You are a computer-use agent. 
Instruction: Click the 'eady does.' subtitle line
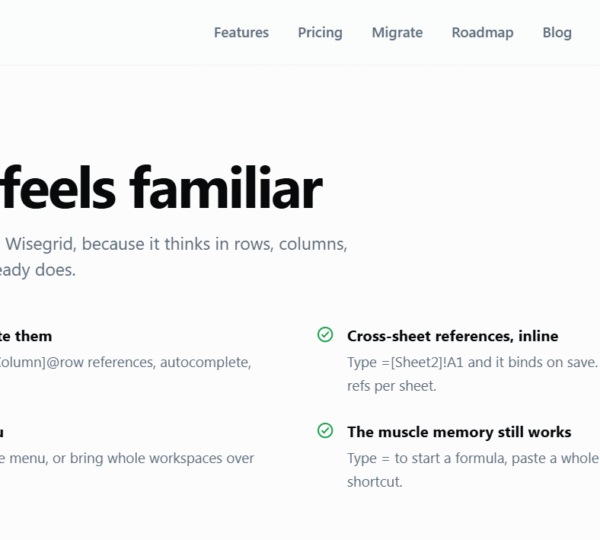point(38,270)
